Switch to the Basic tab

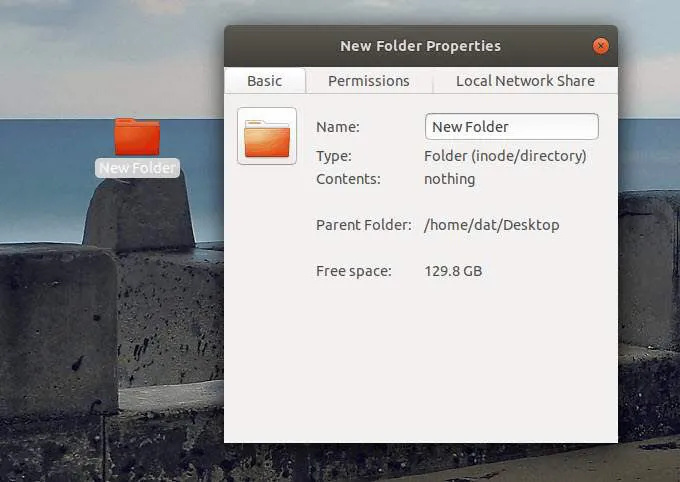(x=264, y=81)
